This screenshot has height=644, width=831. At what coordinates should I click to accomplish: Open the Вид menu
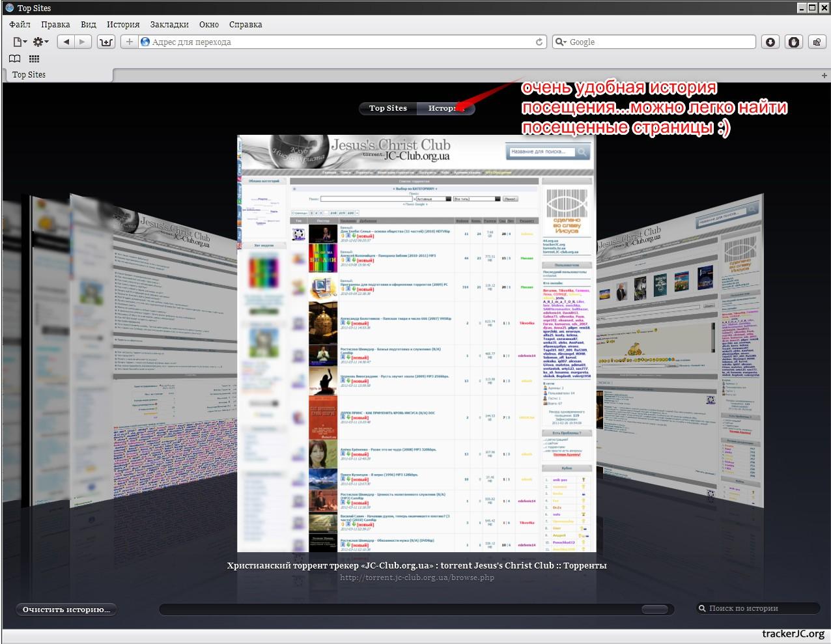click(88, 24)
